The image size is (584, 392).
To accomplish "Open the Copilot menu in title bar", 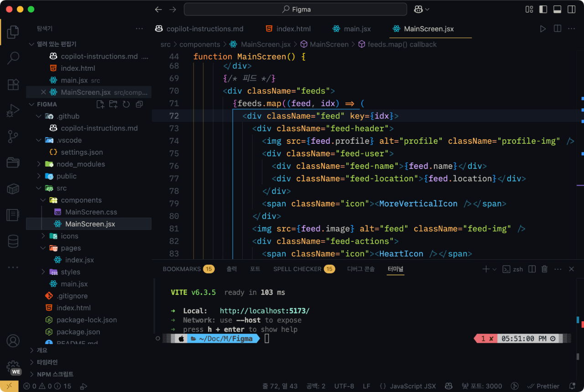I will tap(422, 9).
